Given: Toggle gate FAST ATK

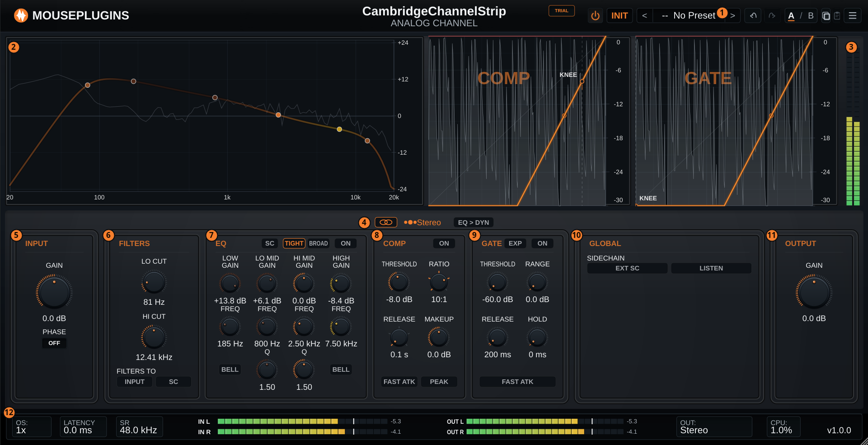Looking at the screenshot, I should point(517,382).
